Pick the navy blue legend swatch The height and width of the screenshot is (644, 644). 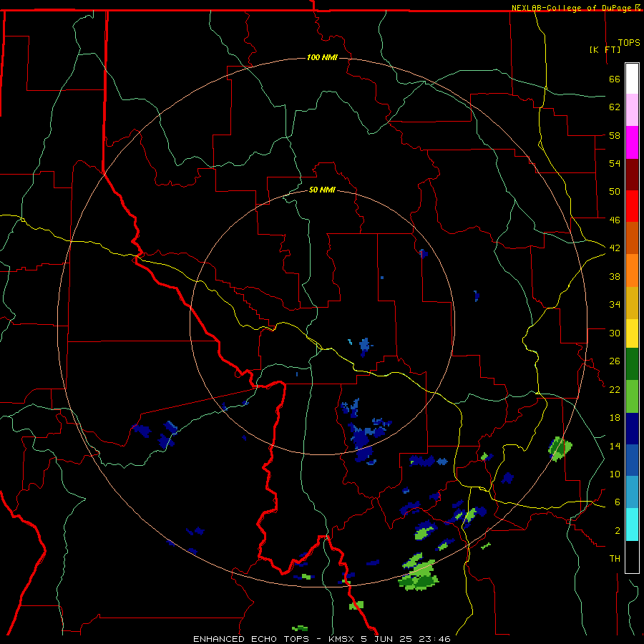tap(632, 429)
